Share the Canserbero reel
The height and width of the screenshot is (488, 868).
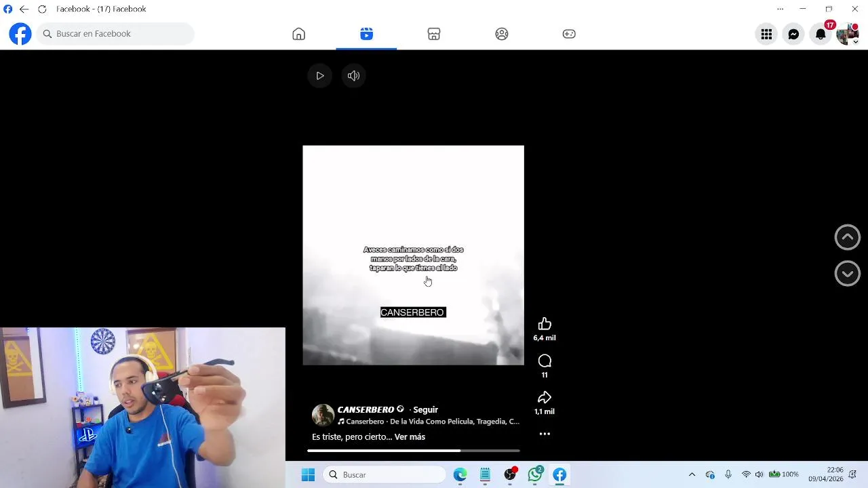coord(545,397)
